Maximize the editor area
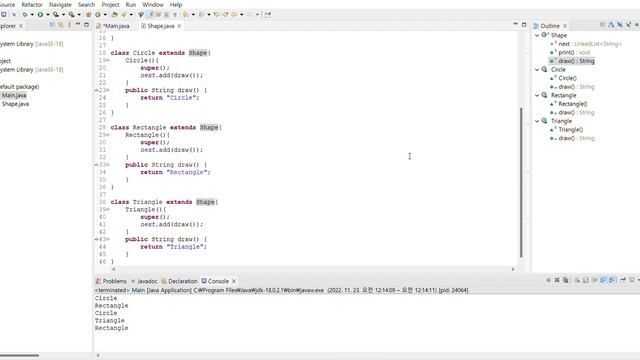Screen dimensions: 640x360 524,24
